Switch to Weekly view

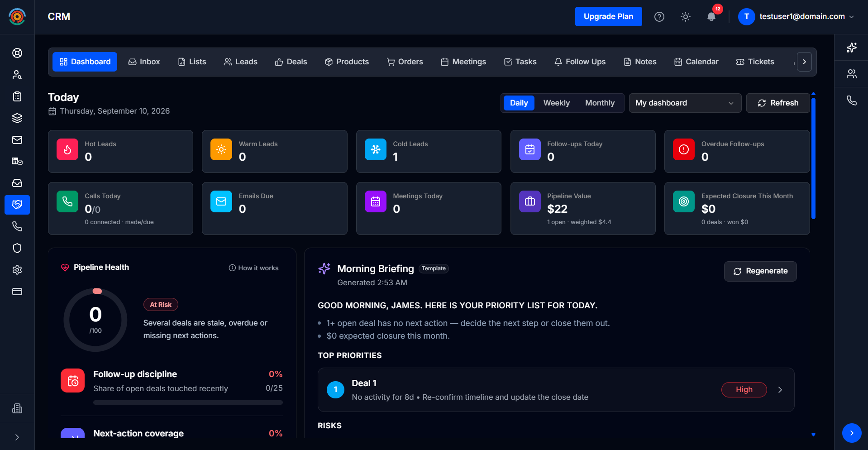click(x=556, y=103)
